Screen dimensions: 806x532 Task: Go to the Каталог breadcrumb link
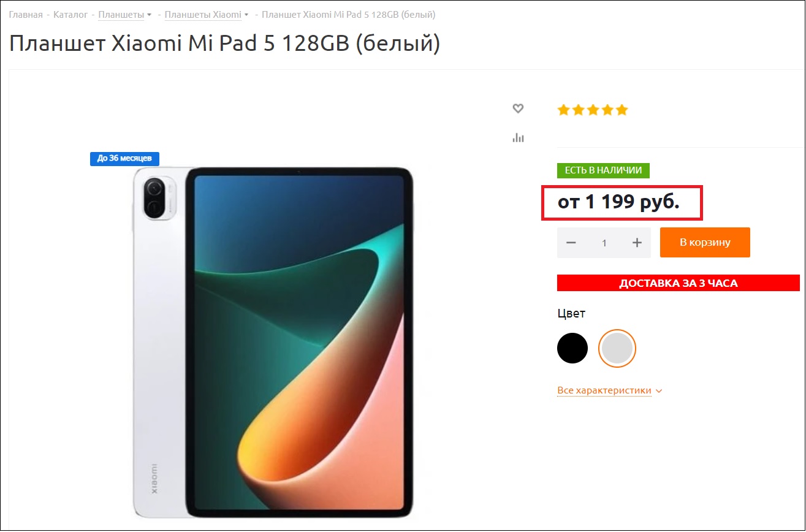(x=70, y=14)
